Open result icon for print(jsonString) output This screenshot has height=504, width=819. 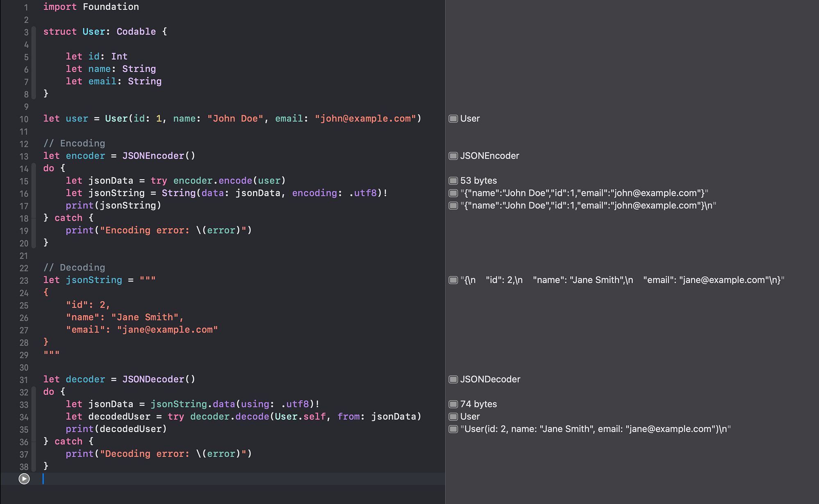(453, 206)
